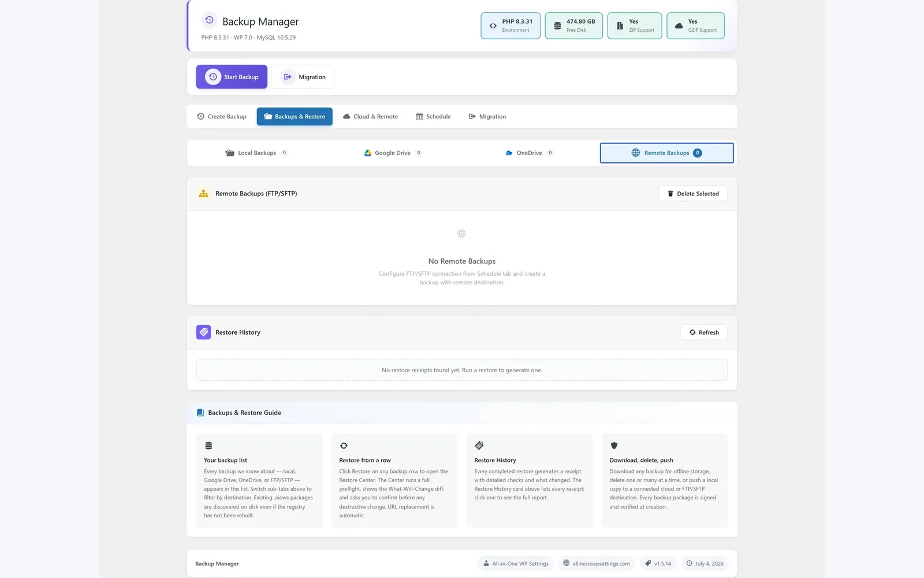Click the globe icon in Remote Backups tab

click(x=636, y=153)
